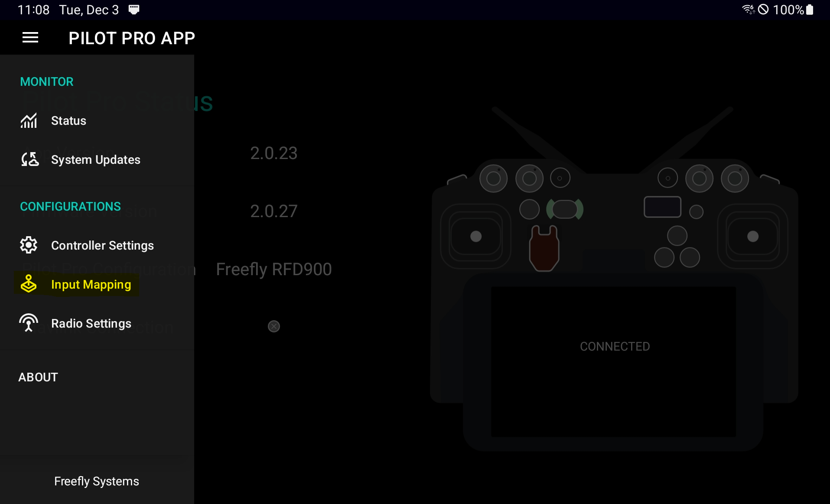Open the ABOUT section
Screen dimensions: 830x504
pos(38,377)
